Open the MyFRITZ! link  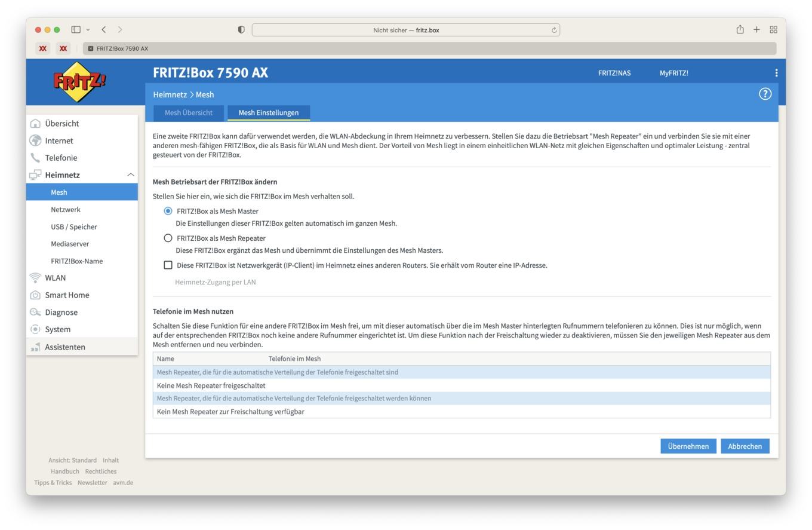[674, 73]
